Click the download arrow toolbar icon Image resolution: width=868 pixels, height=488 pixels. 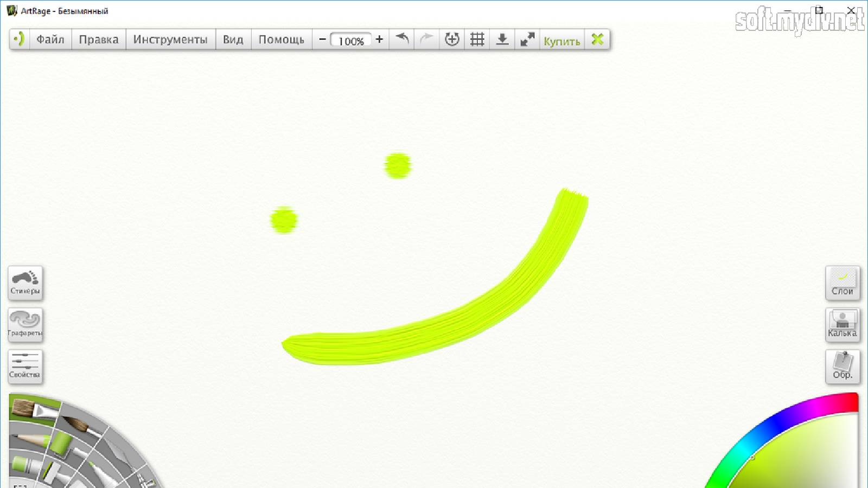[502, 39]
